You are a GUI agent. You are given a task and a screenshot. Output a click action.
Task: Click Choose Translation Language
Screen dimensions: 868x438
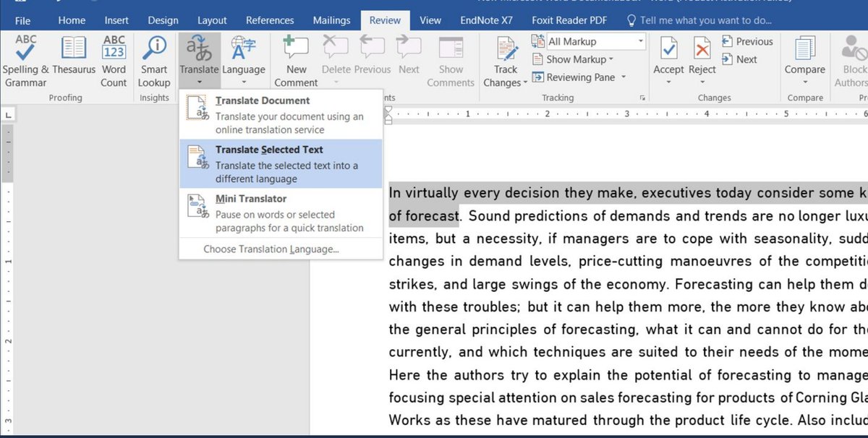tap(271, 249)
